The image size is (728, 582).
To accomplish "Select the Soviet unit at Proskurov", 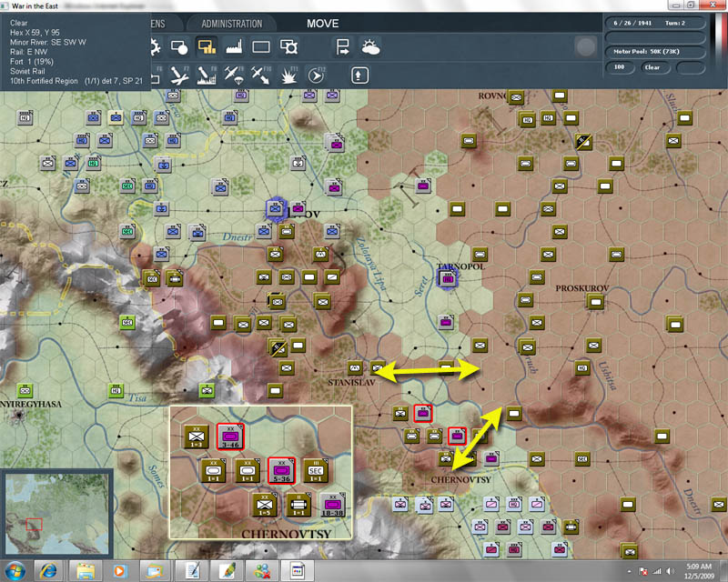I will (x=596, y=302).
